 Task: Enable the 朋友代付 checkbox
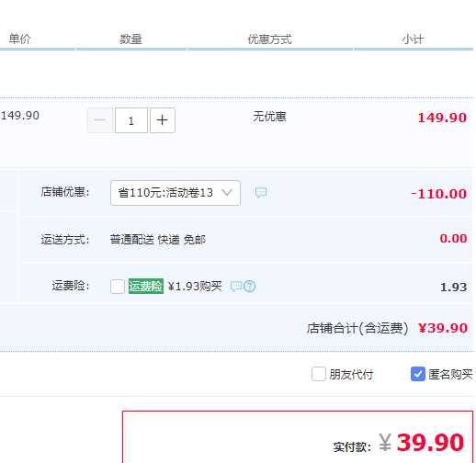click(319, 374)
